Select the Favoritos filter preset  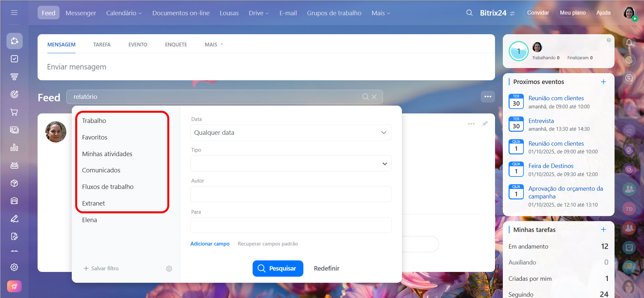point(94,137)
